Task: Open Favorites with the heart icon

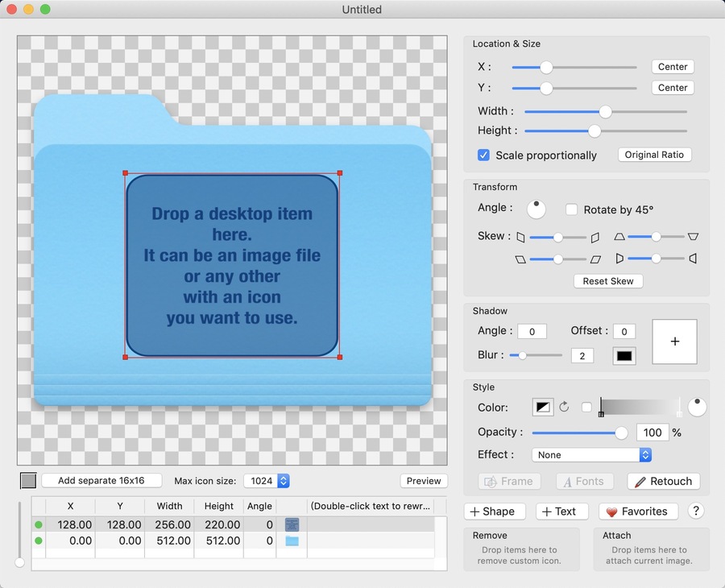Action: (638, 511)
